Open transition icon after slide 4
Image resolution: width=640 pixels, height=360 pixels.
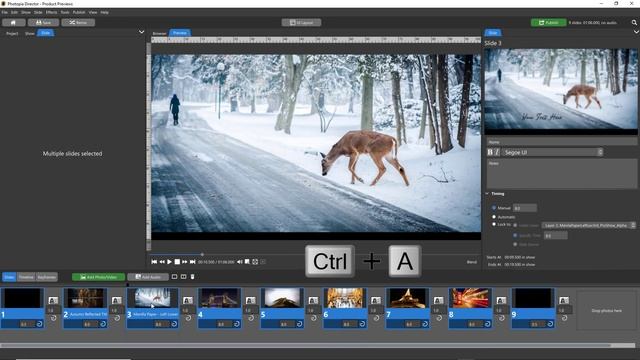click(x=250, y=300)
